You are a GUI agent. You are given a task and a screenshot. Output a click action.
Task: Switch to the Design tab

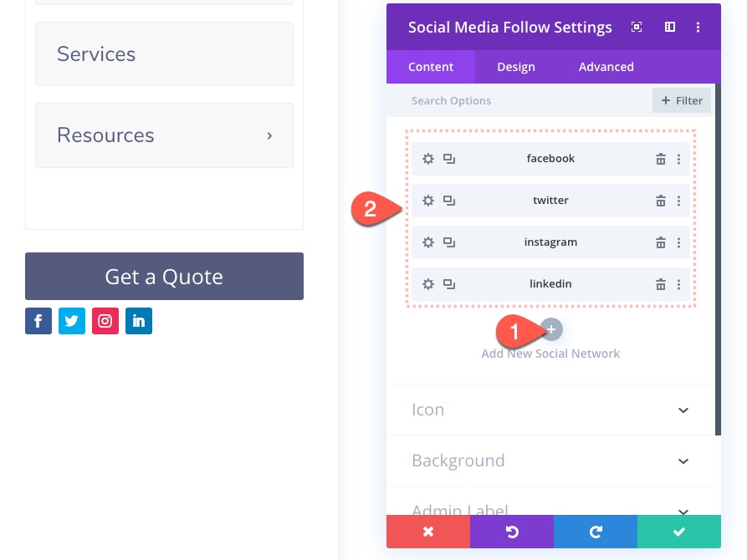[516, 67]
